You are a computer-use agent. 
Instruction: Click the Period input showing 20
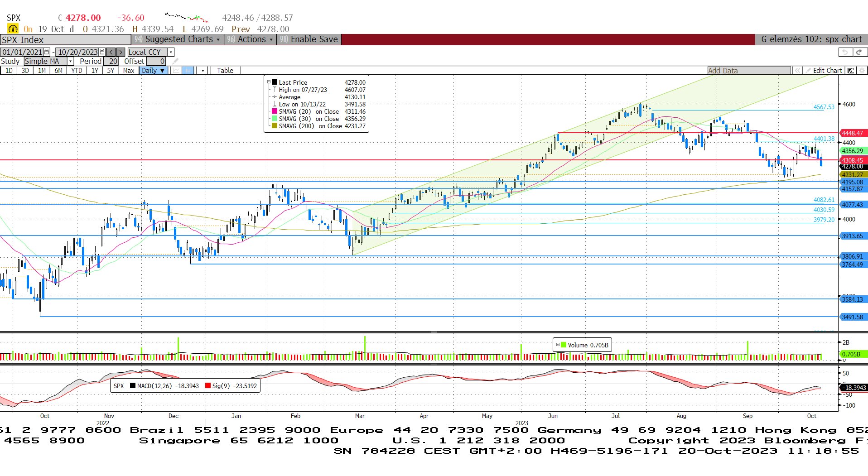point(111,61)
